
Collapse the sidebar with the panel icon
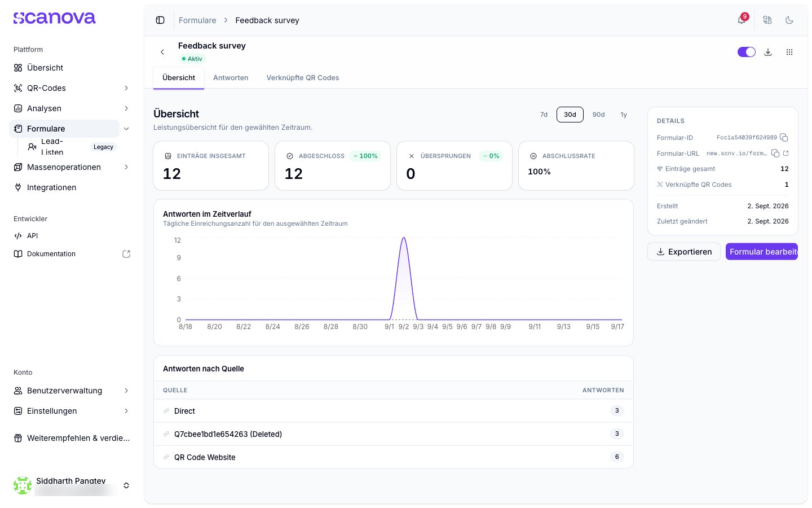[x=160, y=20]
